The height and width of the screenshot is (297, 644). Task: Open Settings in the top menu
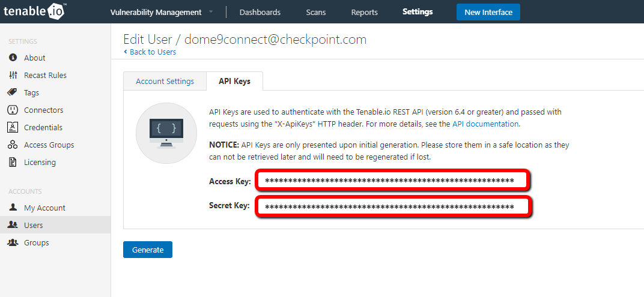[x=418, y=12]
